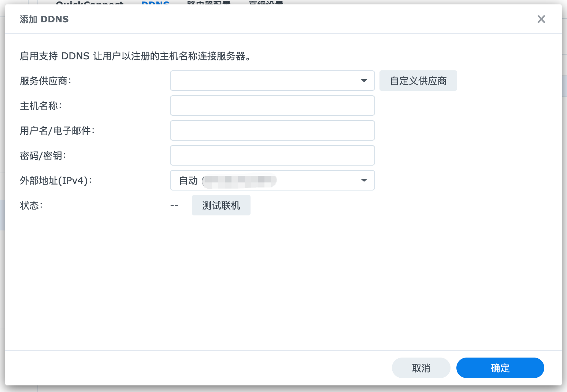
Task: Cancel with the 取消 button
Action: click(421, 368)
